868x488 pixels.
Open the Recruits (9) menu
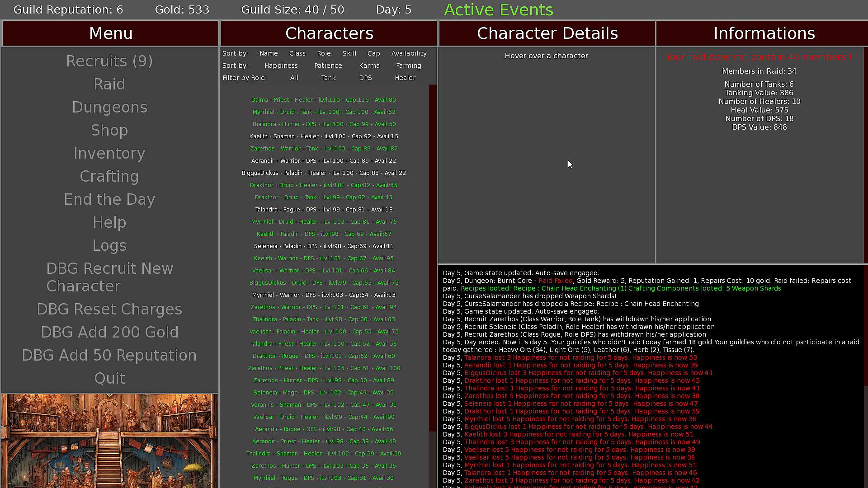pos(109,61)
